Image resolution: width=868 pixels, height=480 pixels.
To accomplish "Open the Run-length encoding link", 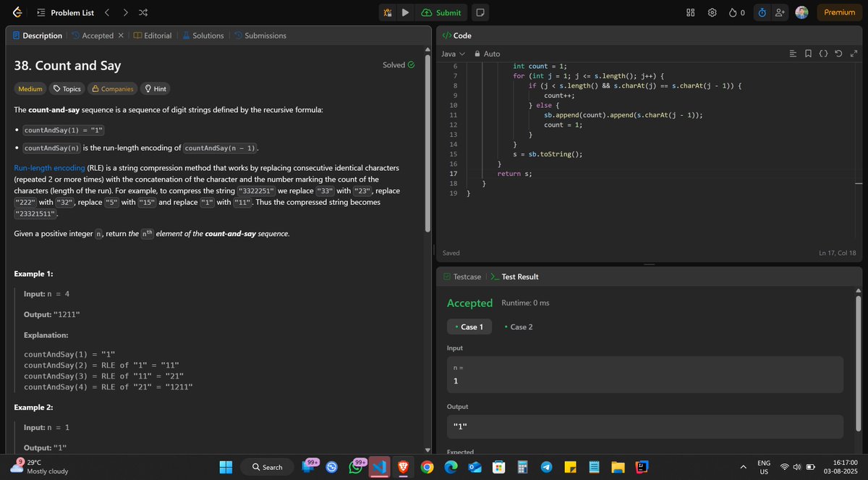I will [49, 167].
